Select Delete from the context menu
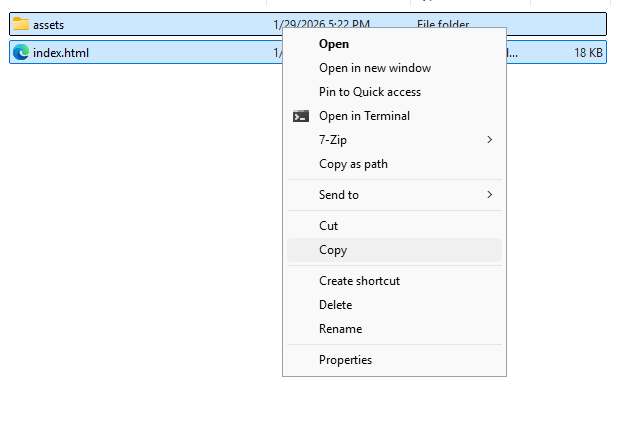The height and width of the screenshot is (430, 628). pos(335,305)
